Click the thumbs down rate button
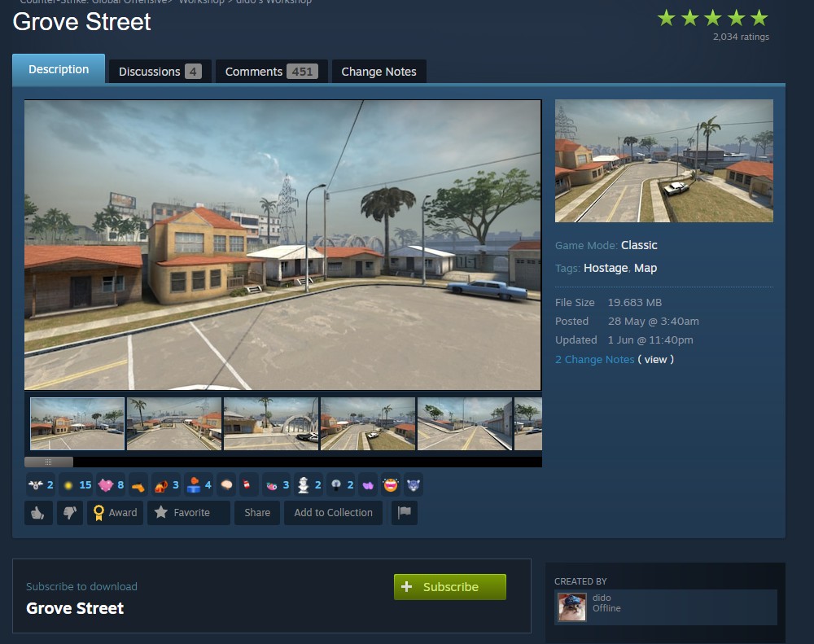Screen dimensions: 814x644 69,513
